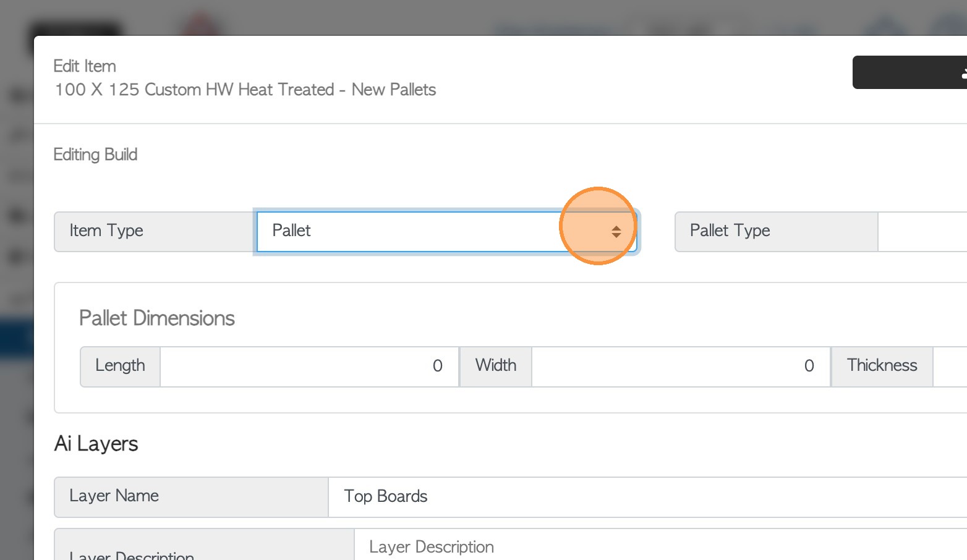967x560 pixels.
Task: Click the Pallet Type selection field
Action: (x=922, y=232)
